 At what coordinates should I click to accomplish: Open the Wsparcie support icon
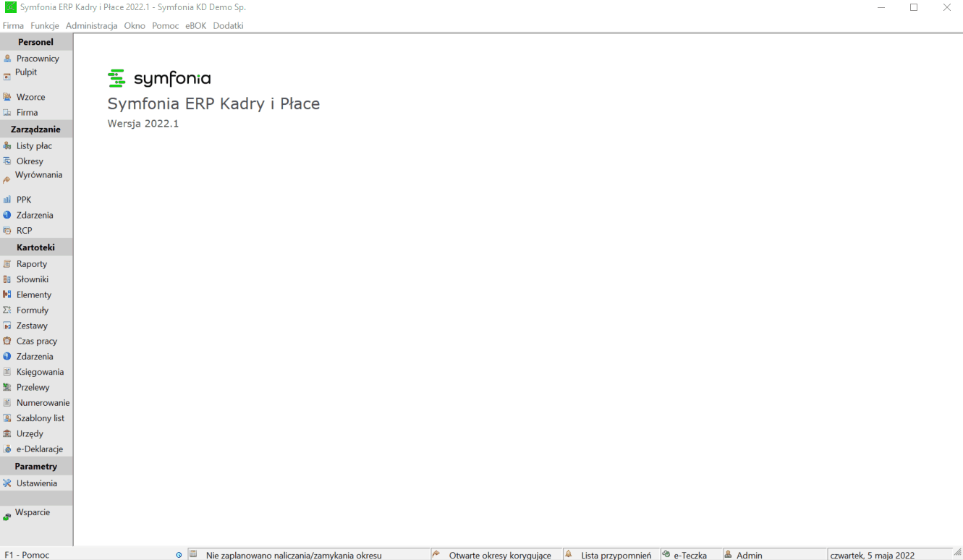[7, 517]
